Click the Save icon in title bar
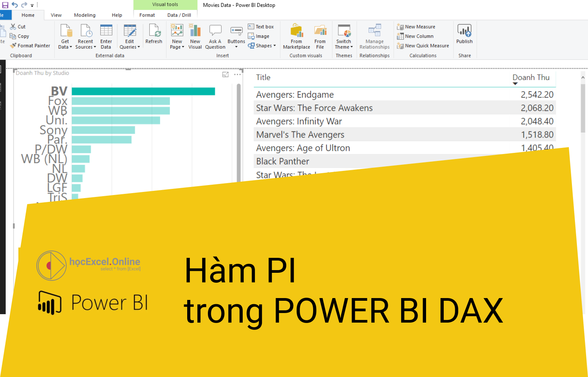The image size is (588, 377). [5, 5]
